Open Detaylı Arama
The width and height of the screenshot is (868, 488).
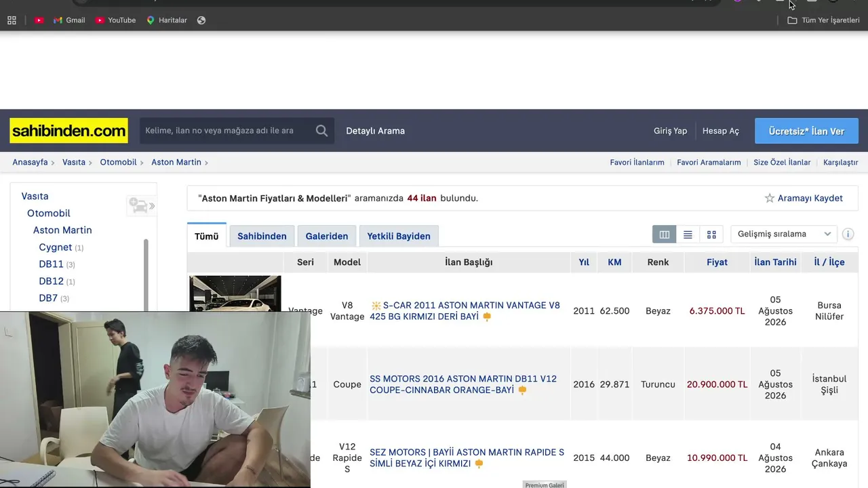375,131
